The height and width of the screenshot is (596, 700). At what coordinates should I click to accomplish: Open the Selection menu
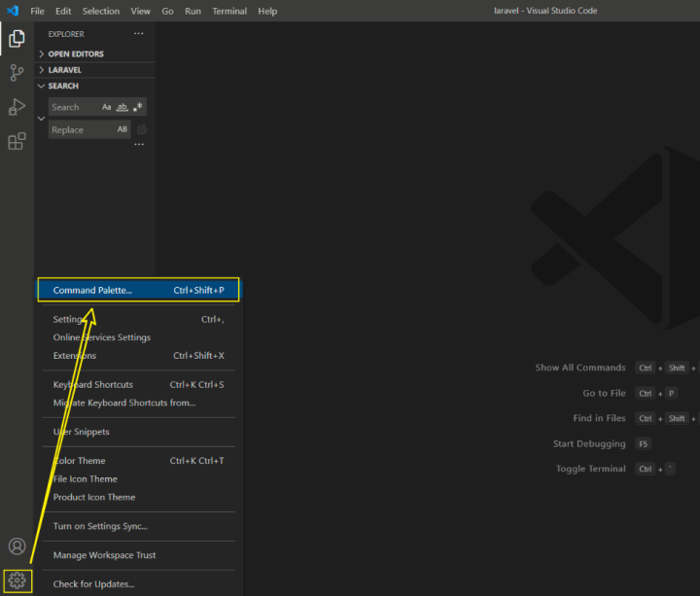[x=101, y=11]
